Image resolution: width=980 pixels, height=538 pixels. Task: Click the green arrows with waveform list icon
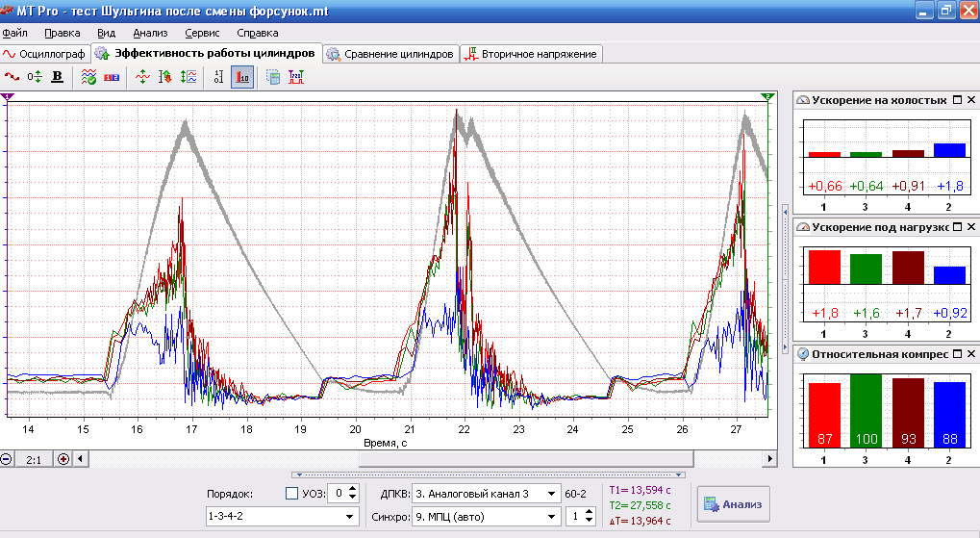188,77
